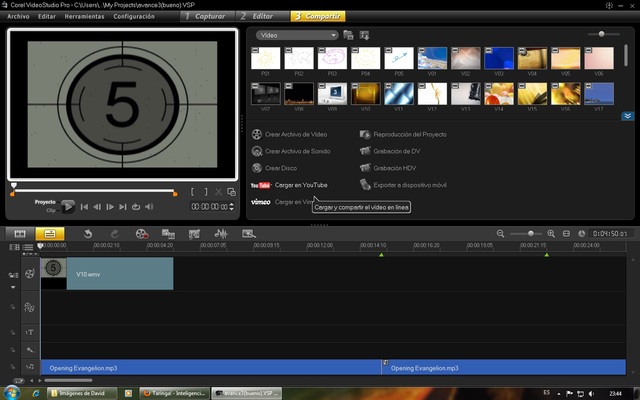The image size is (640, 400).
Task: Click the preview timecode stepper arrows
Action: coord(232,207)
